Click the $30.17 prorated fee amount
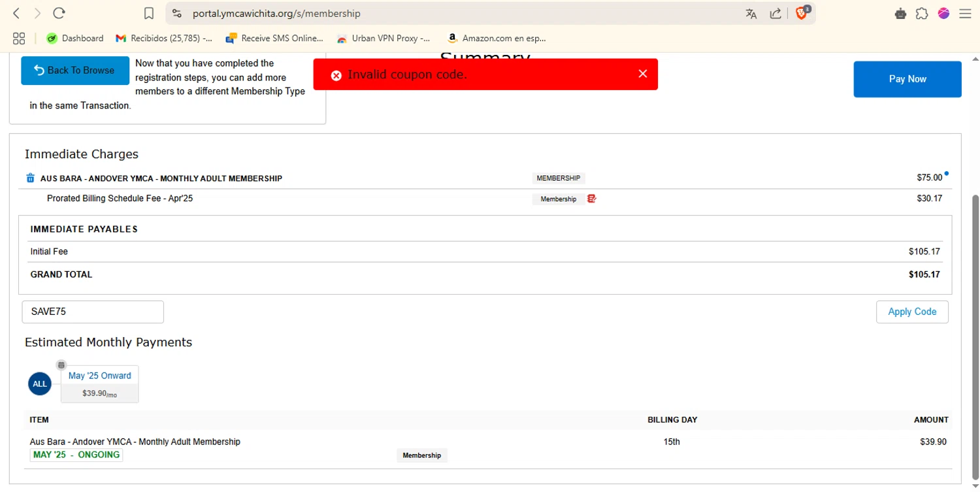This screenshot has width=980, height=492. tap(929, 199)
